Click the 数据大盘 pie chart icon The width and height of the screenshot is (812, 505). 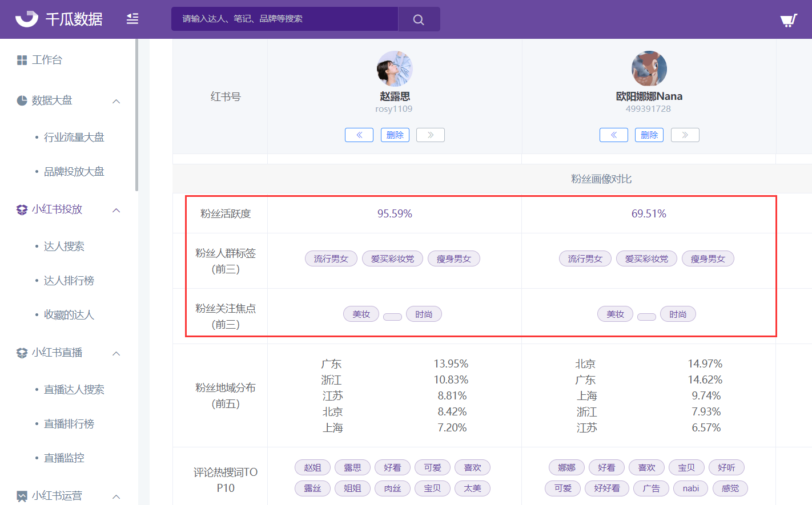pyautogui.click(x=22, y=100)
